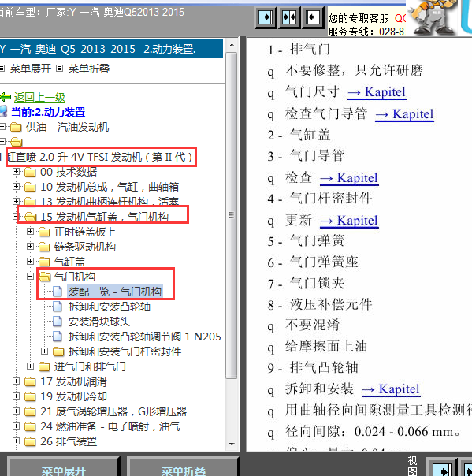Expand the 正时链盖板上 node

30,232
